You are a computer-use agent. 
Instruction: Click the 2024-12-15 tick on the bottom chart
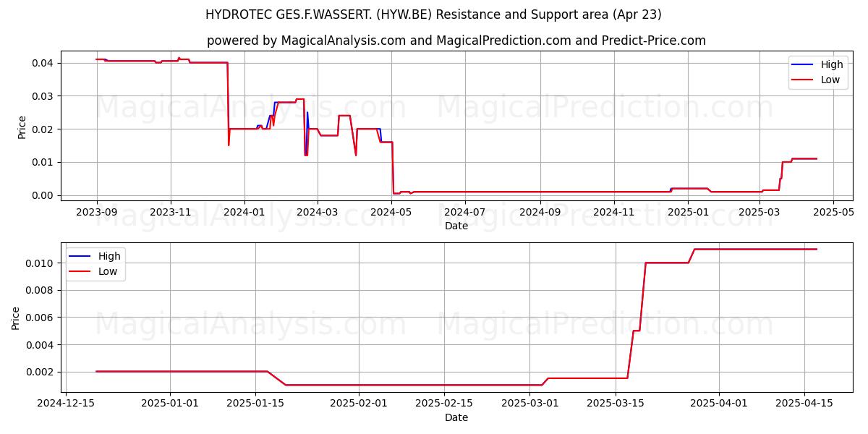click(x=65, y=404)
